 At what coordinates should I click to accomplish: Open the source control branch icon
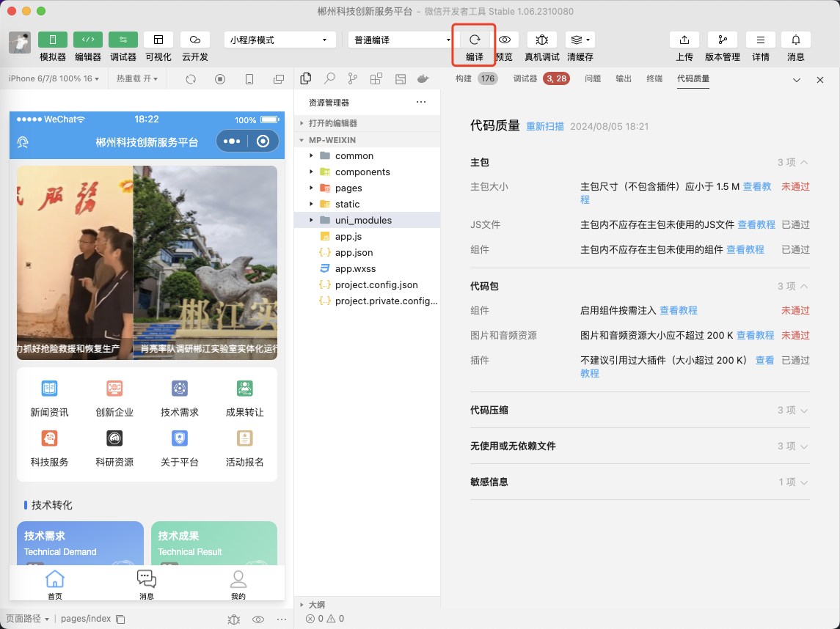[x=352, y=78]
